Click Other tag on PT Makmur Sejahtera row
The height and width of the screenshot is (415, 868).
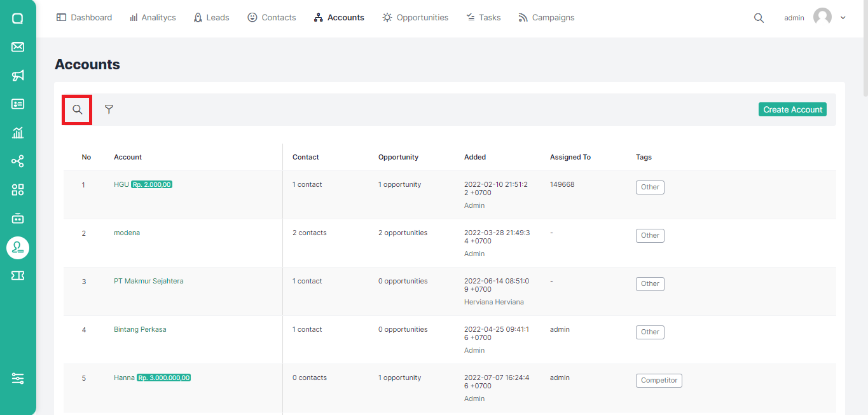point(650,284)
